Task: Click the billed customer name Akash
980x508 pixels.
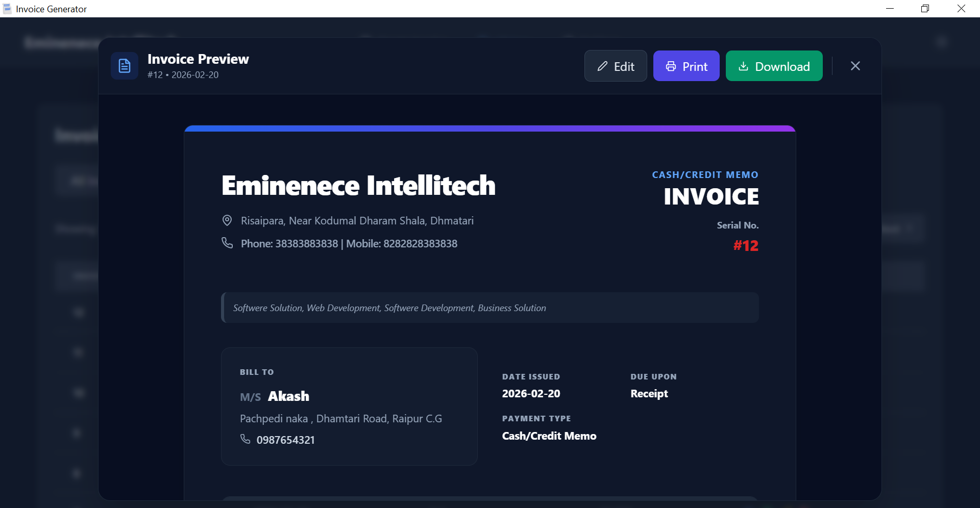Action: tap(289, 396)
